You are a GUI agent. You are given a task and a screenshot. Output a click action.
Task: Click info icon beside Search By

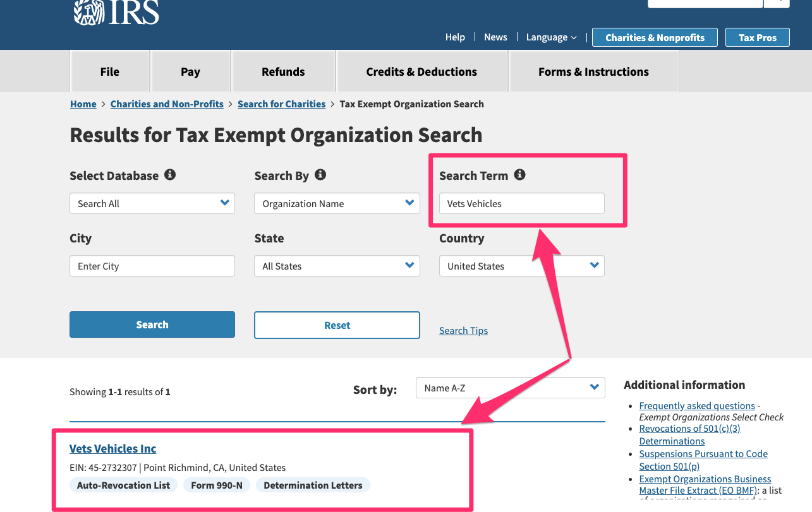320,175
